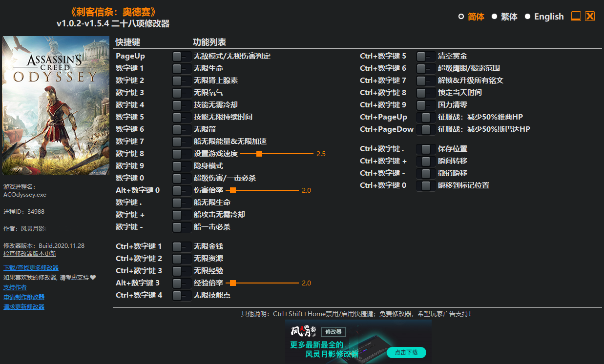Click the 伤害倍率 damage multiplier slider
The width and height of the screenshot is (604, 364).
233,190
